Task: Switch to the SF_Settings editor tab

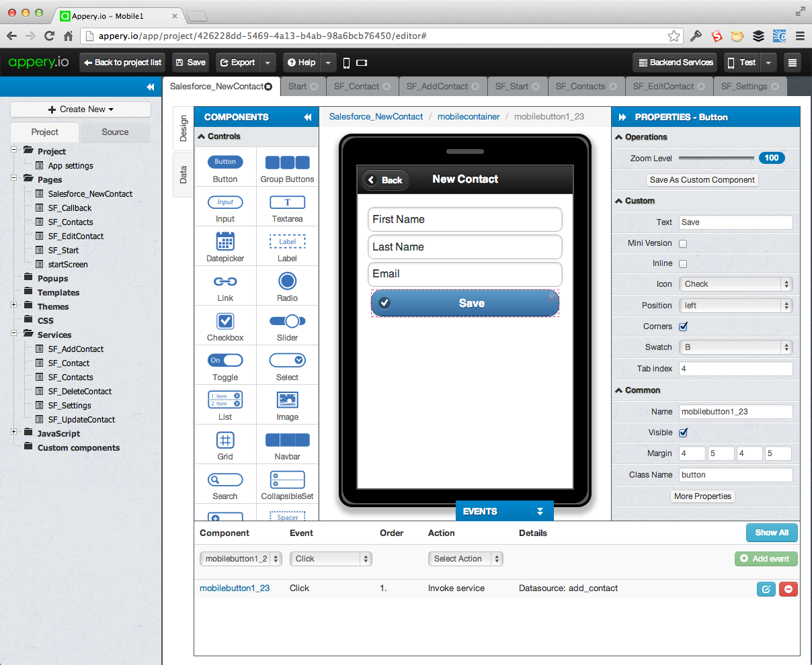Action: tap(750, 87)
